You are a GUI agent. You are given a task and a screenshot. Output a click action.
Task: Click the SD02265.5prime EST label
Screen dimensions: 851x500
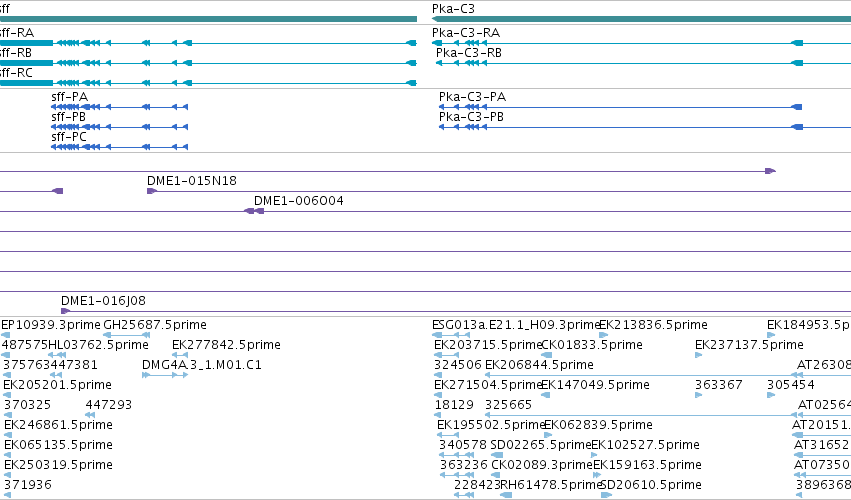541,445
